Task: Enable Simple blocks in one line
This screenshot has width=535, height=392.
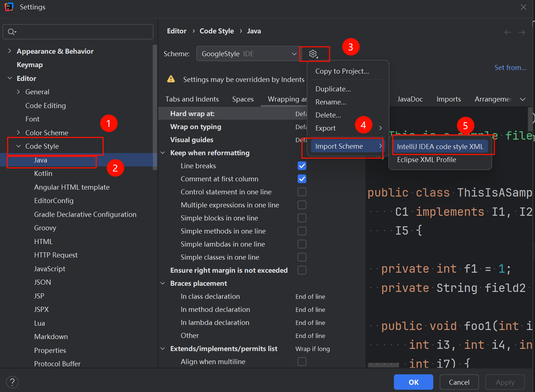Action: [302, 218]
